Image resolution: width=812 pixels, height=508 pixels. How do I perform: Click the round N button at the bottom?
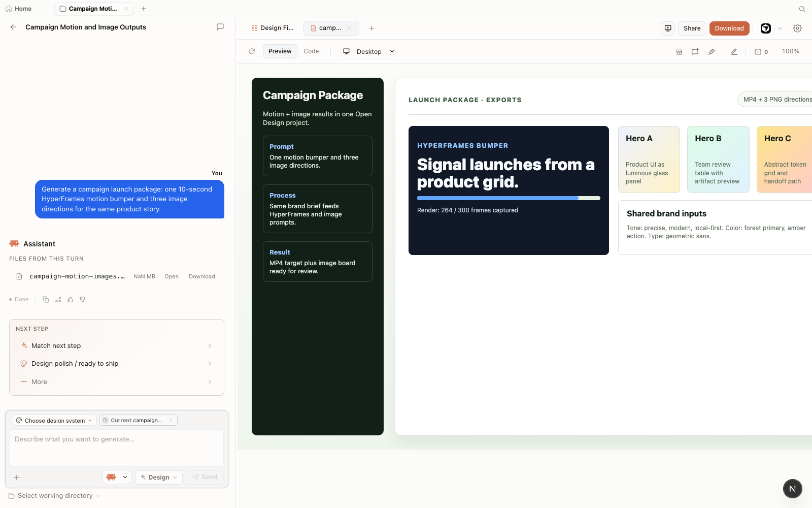click(792, 489)
